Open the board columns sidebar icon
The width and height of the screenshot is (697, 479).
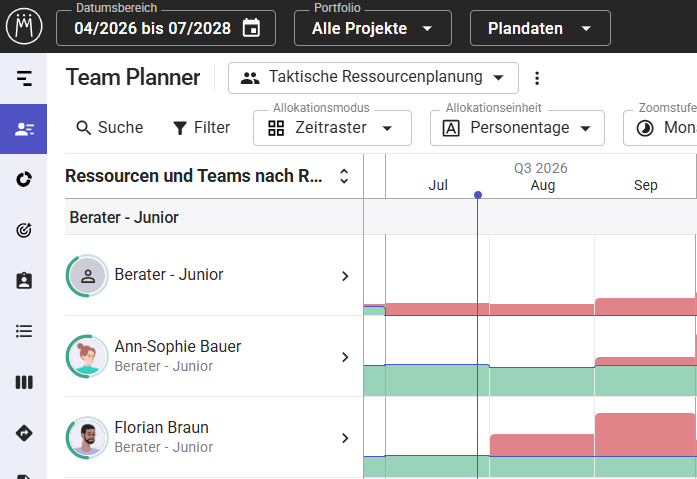pyautogui.click(x=24, y=382)
